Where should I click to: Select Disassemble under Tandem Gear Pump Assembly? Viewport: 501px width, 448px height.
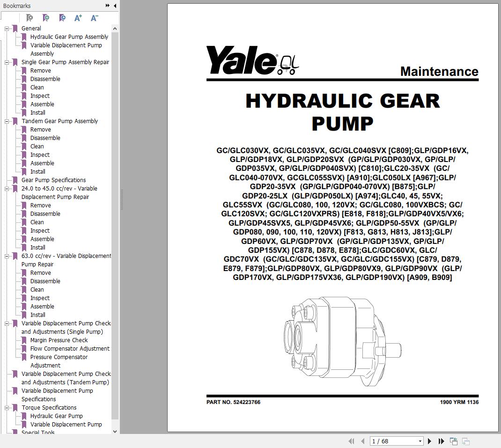click(45, 138)
